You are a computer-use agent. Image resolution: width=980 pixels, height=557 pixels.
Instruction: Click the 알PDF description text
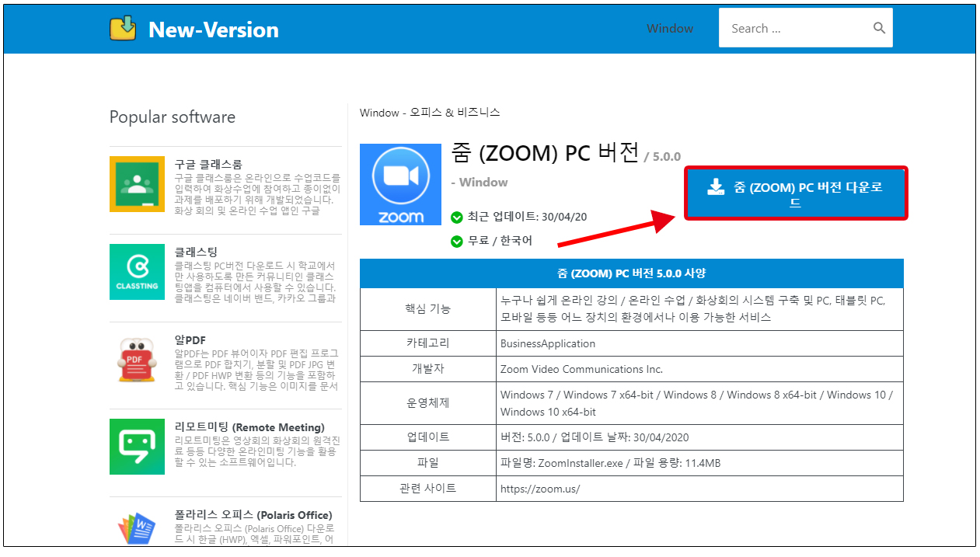tap(257, 369)
